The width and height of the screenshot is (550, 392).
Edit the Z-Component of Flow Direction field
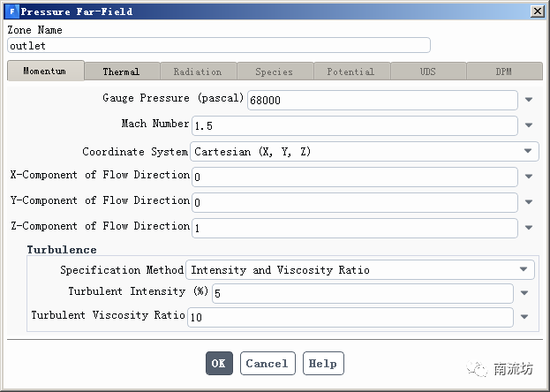354,228
